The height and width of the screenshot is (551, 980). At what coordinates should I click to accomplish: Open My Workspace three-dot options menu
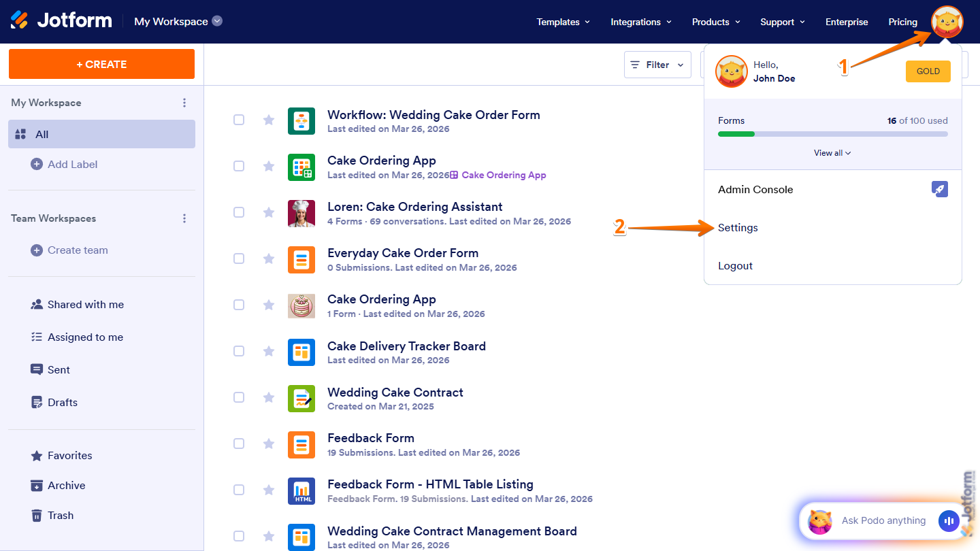[x=184, y=103]
